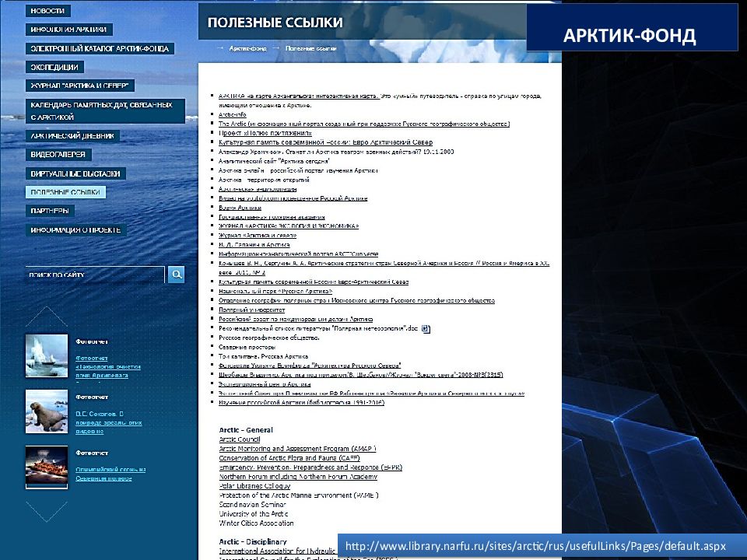Select the highlighted ПОЛЕЗНЫЕ ССЫЛКИ sidebar item
The image size is (747, 560).
[x=65, y=192]
